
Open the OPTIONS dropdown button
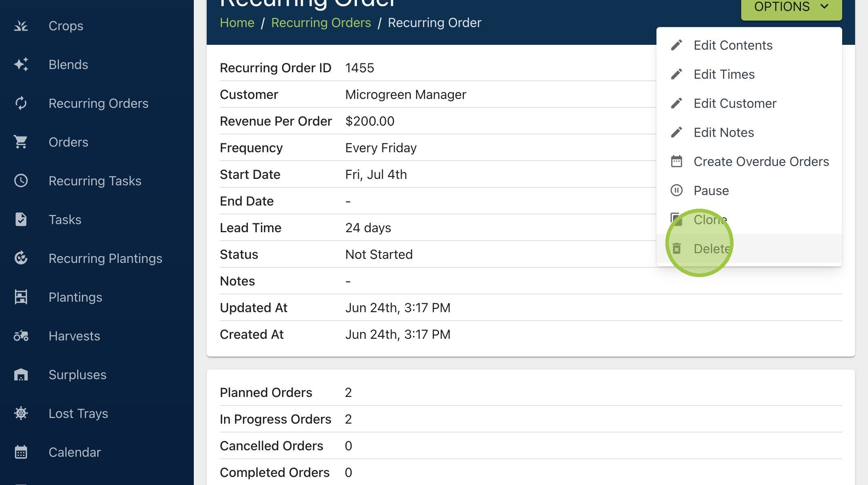click(x=791, y=8)
